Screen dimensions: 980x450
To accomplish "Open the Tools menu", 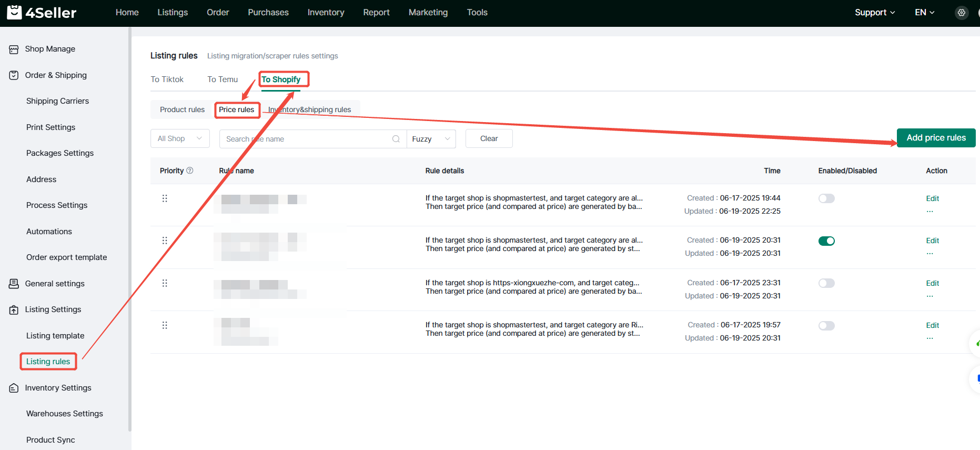I will coord(477,13).
